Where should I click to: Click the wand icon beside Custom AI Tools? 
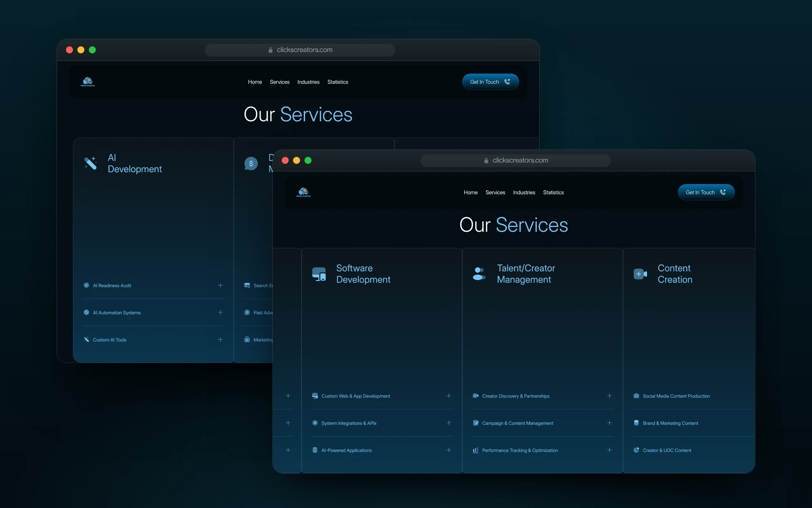[x=86, y=340]
